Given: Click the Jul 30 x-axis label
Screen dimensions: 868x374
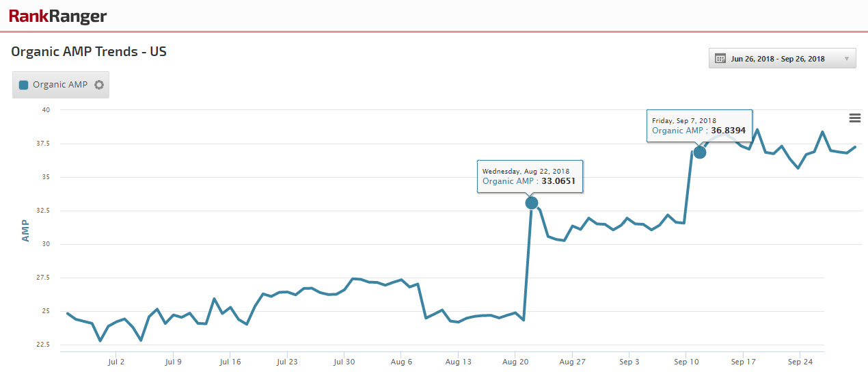Looking at the screenshot, I should click(x=344, y=362).
